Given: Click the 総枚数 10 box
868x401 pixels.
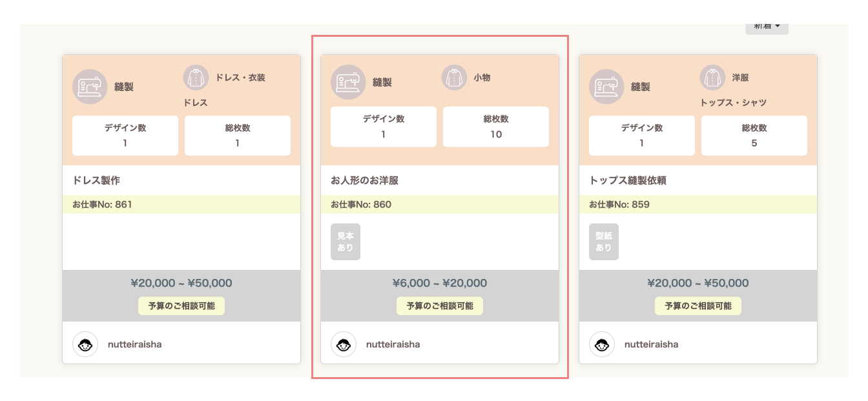Looking at the screenshot, I should pos(496,127).
